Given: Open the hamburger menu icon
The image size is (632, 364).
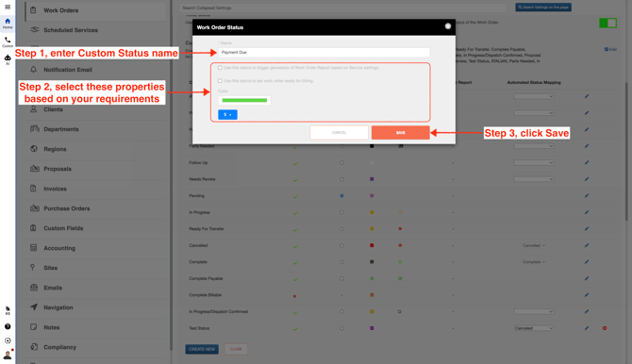Looking at the screenshot, I should point(8,7).
